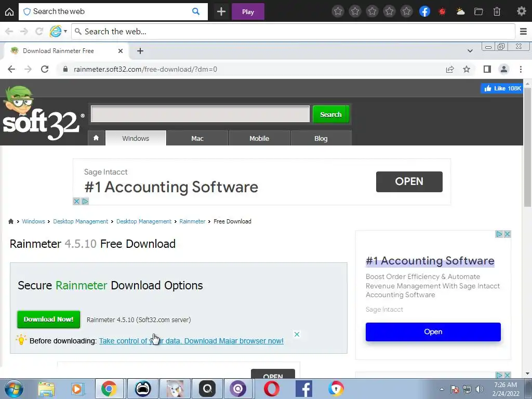
Task: Click the #1 Accounting Software sidebar headline
Action: coord(430,261)
